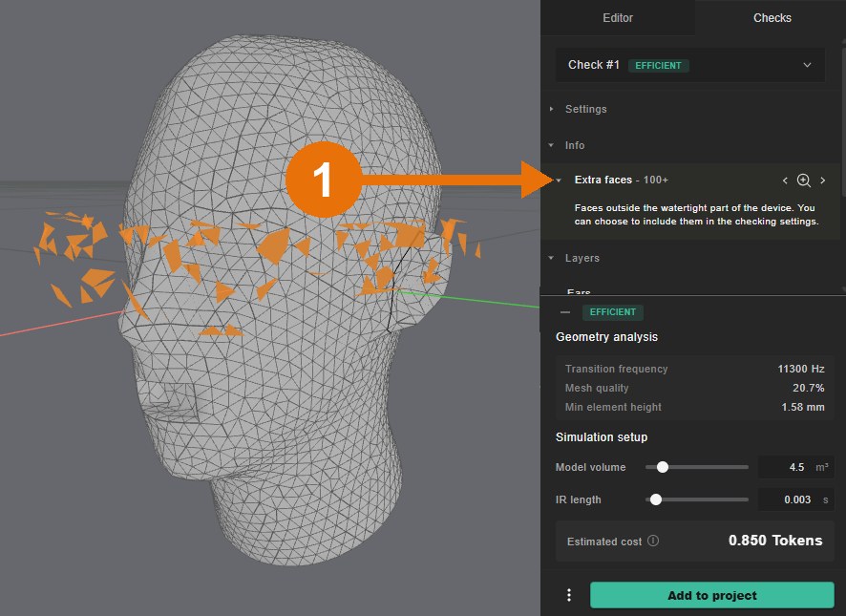Collapse the Layers section

click(551, 258)
